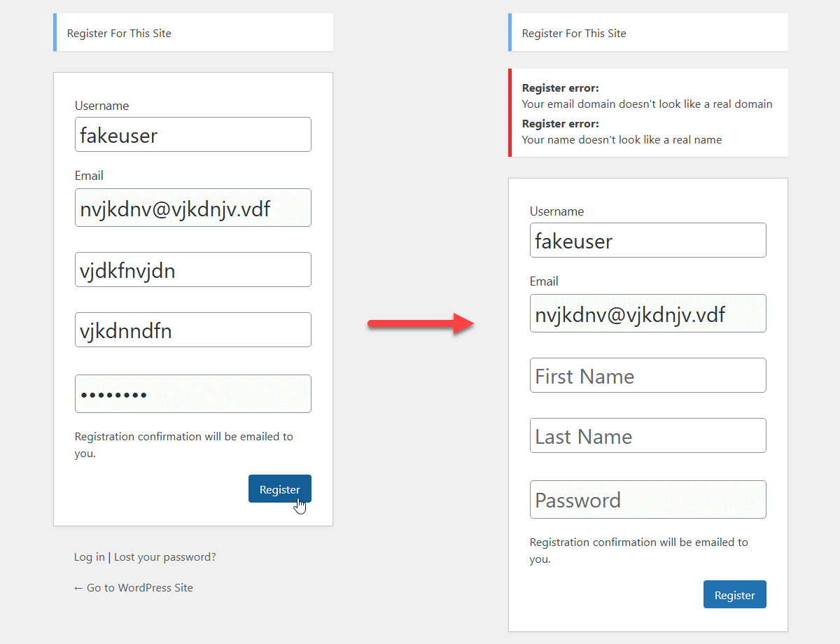Focus the password field with masked dots
The width and height of the screenshot is (840, 644).
192,394
